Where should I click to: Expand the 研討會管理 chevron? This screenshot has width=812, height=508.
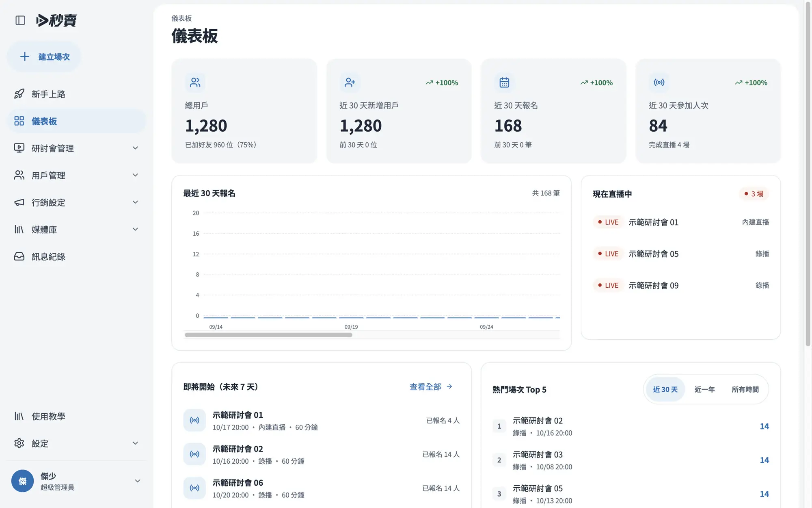135,148
